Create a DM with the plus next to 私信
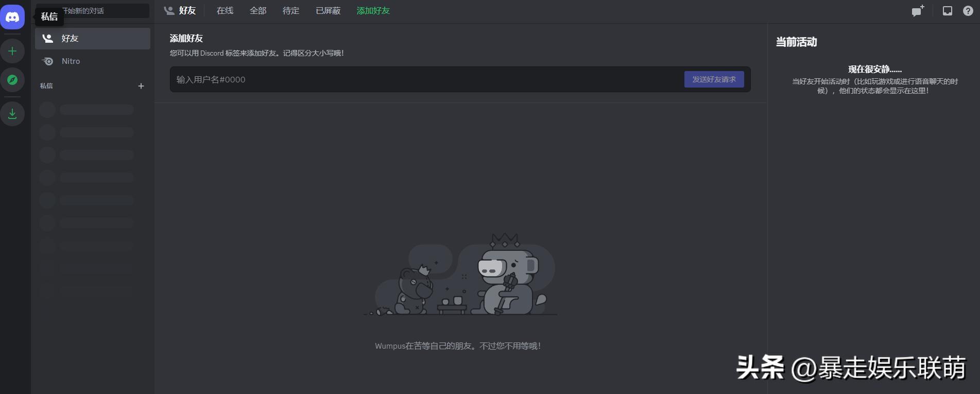Viewport: 980px width, 394px height. [x=141, y=86]
